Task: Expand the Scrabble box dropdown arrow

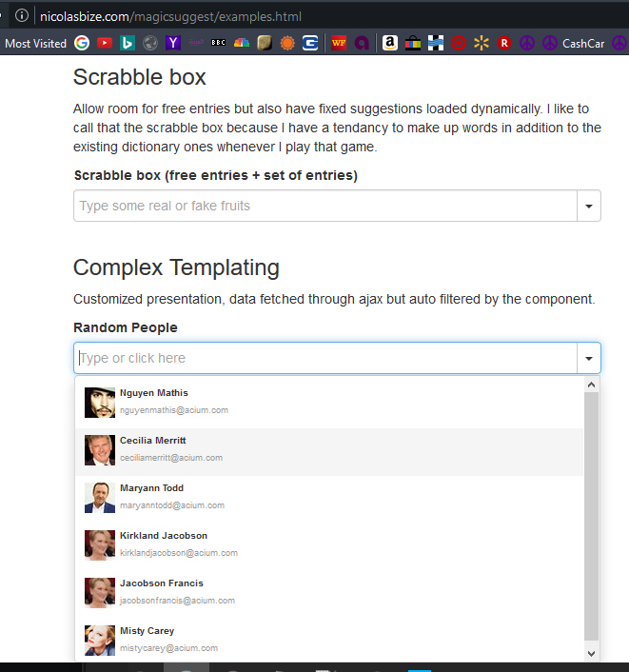Action: 589,207
